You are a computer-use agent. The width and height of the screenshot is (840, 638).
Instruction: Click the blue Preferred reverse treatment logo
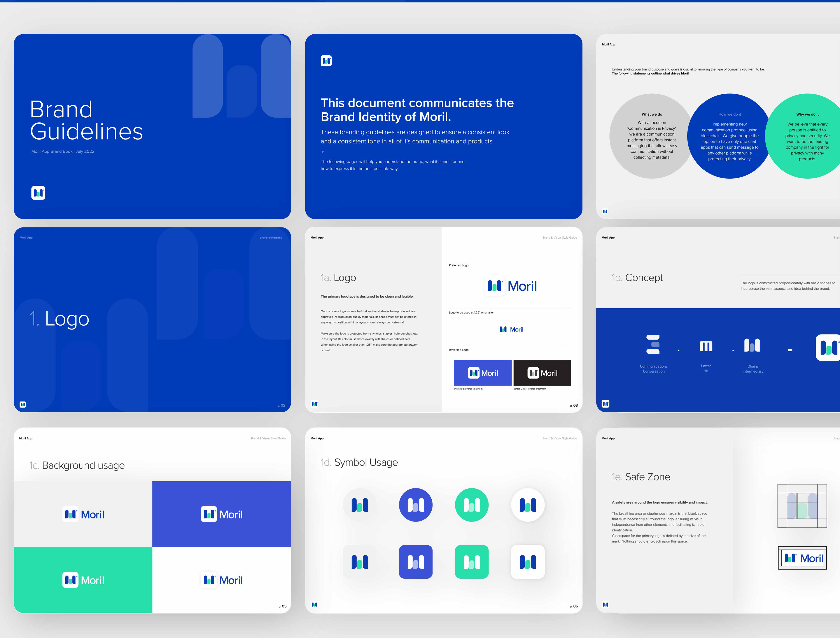pos(483,373)
